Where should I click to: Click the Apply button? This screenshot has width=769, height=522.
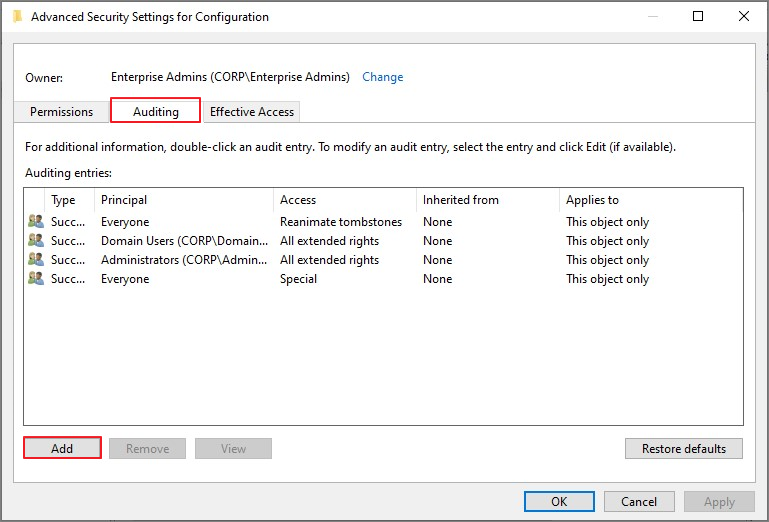(x=719, y=501)
